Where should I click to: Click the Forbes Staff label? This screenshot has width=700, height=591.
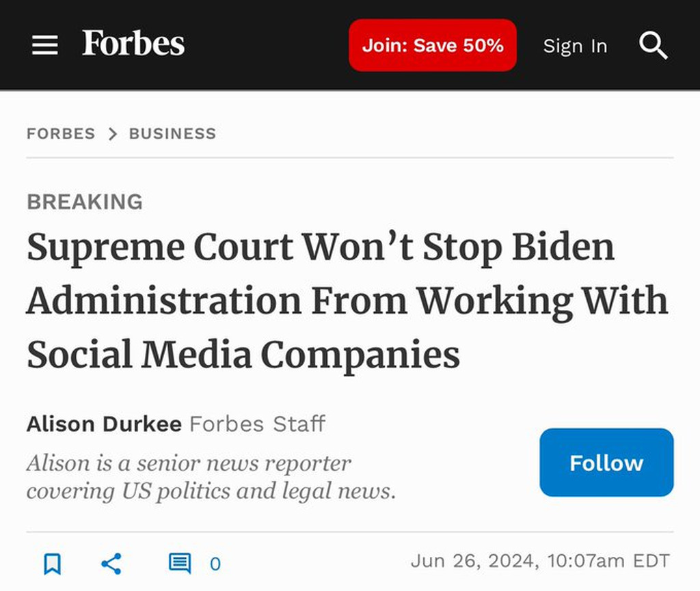coord(258,424)
